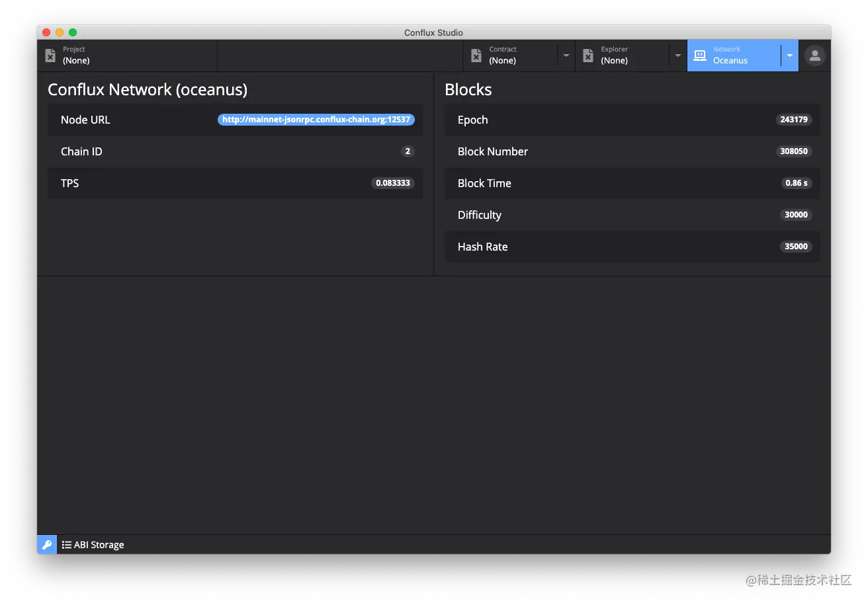Click the Block Number value 308050
The height and width of the screenshot is (603, 868).
(794, 151)
